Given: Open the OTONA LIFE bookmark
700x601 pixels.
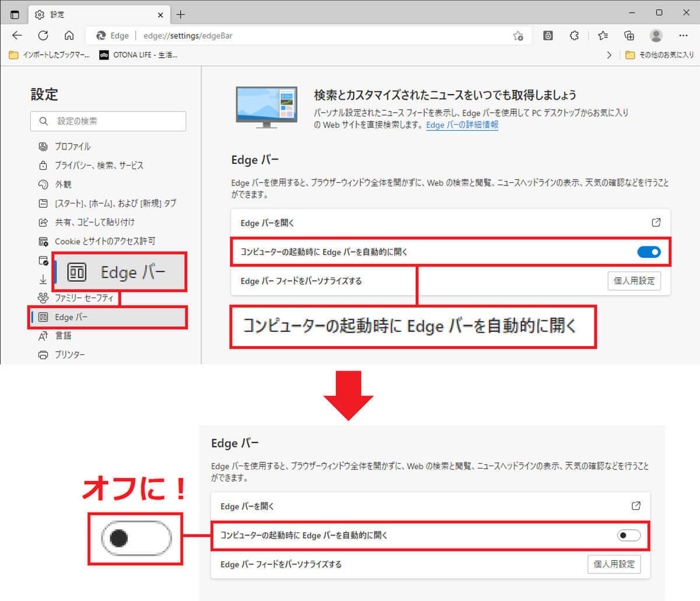Looking at the screenshot, I should [138, 54].
